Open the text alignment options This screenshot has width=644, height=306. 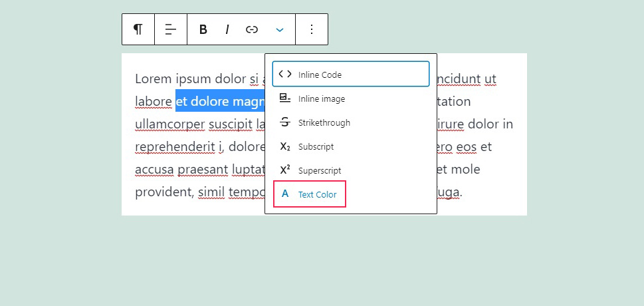(x=171, y=29)
